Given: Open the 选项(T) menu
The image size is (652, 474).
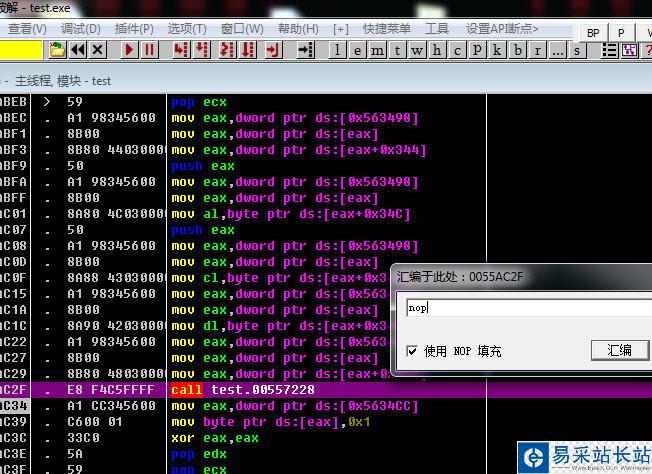Looking at the screenshot, I should coord(187,29).
